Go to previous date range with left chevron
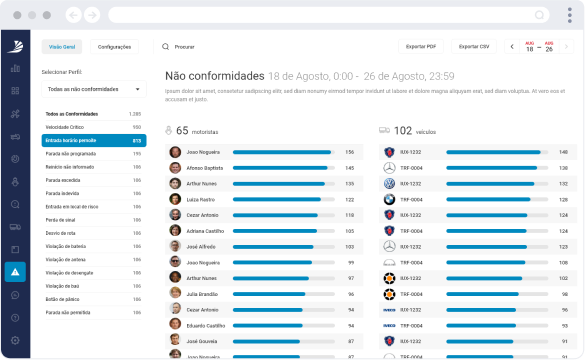585x360 pixels. 512,47
